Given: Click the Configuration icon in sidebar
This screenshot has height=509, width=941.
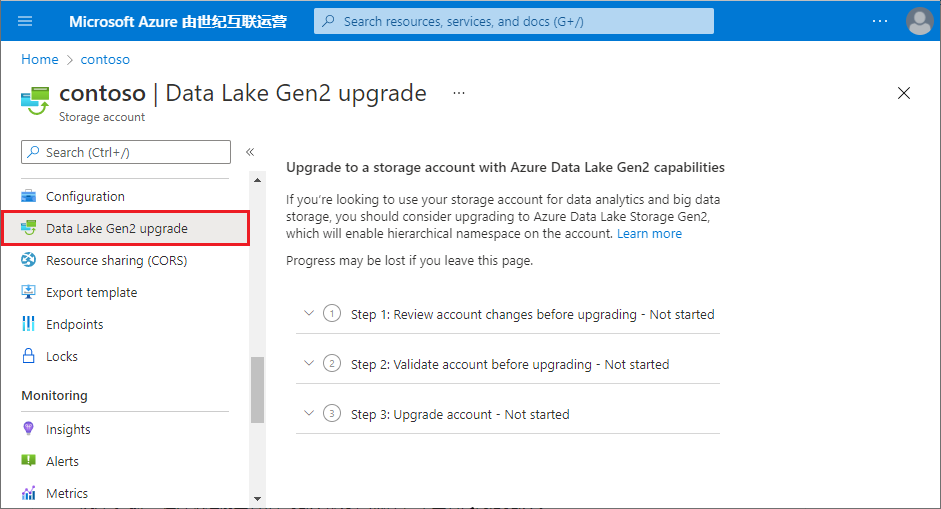Looking at the screenshot, I should [28, 197].
